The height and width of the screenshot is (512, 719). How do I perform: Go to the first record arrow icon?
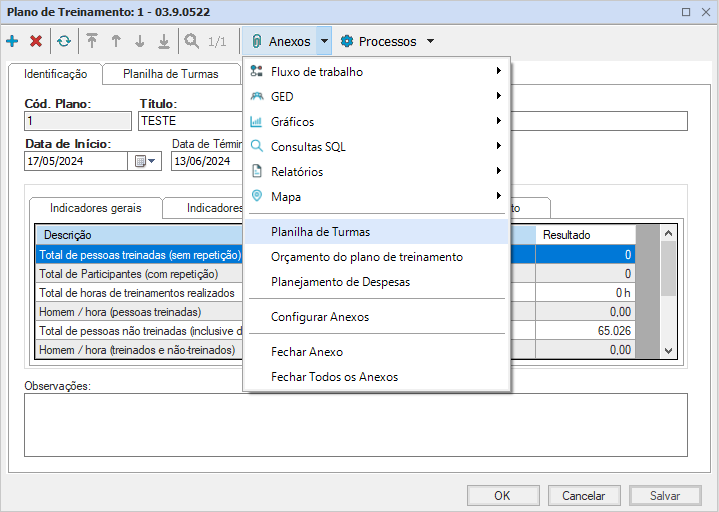point(92,41)
